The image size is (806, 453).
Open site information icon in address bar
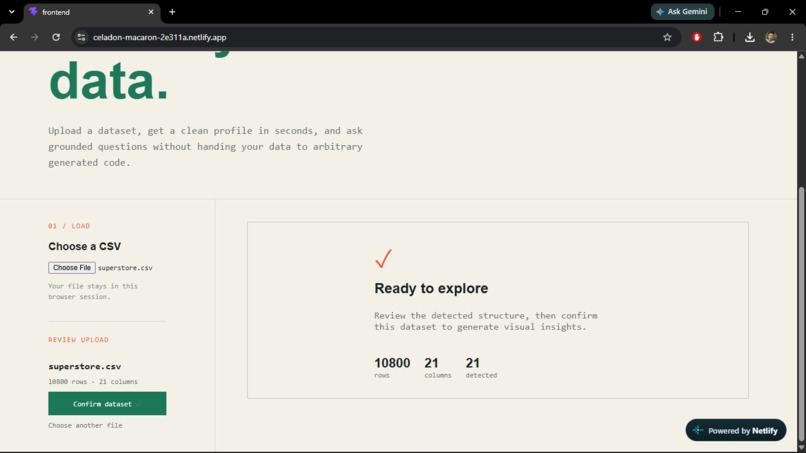click(x=81, y=37)
